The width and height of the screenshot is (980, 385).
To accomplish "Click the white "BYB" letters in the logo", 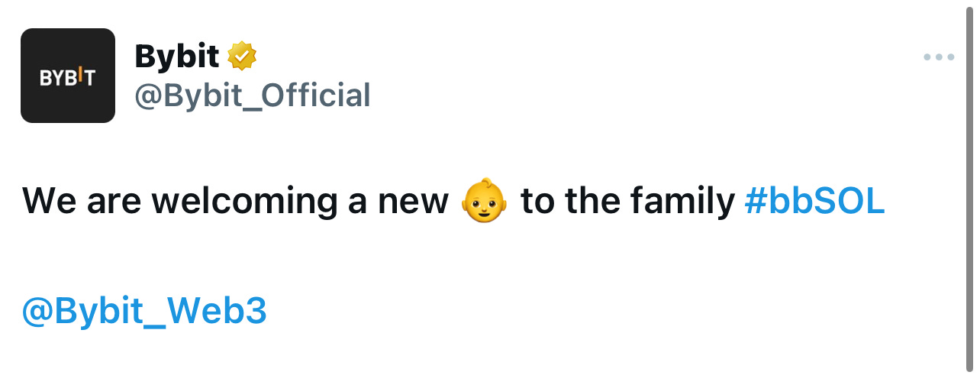I will [x=56, y=78].
